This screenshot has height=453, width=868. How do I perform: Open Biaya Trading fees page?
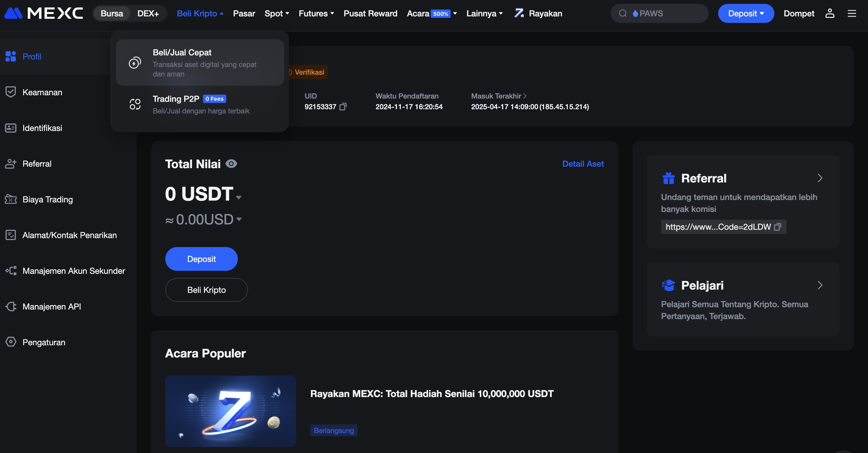(x=48, y=199)
